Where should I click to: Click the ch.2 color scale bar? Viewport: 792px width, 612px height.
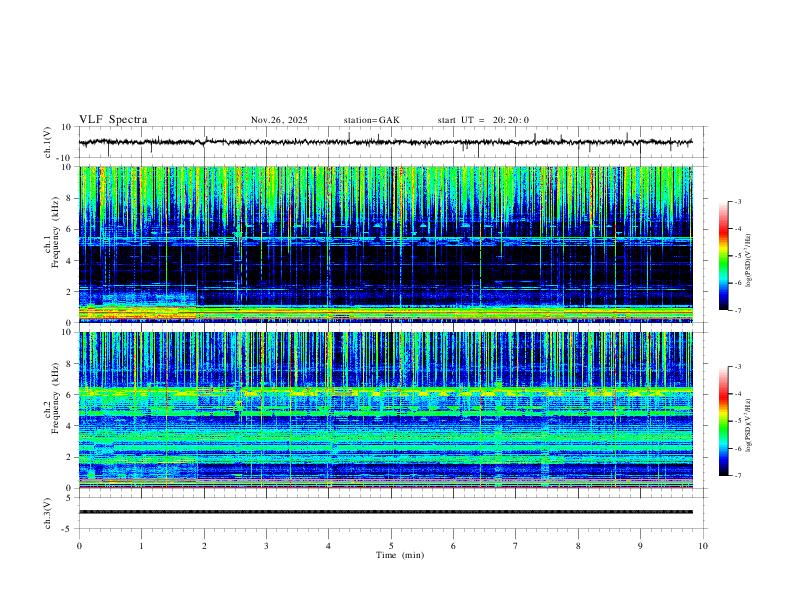723,421
